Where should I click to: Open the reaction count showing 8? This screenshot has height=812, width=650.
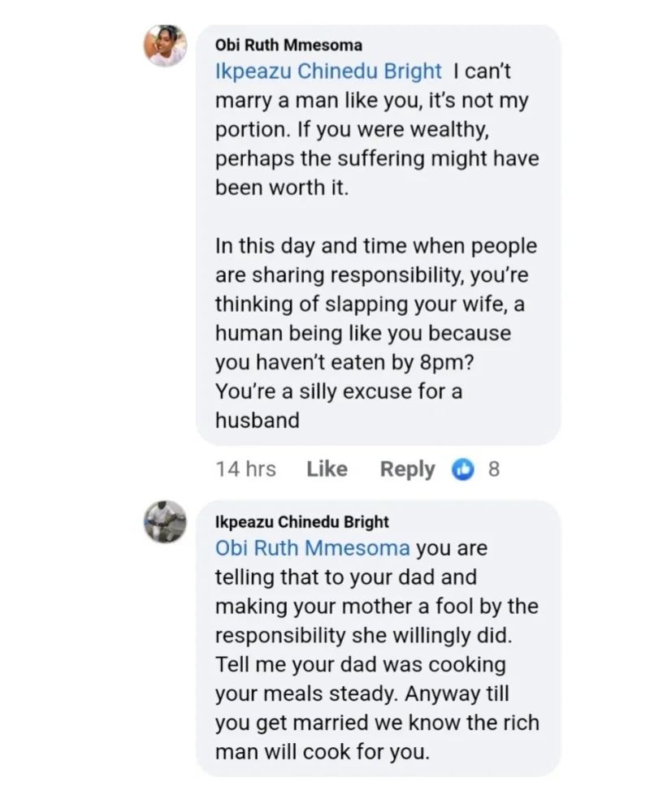tap(494, 469)
